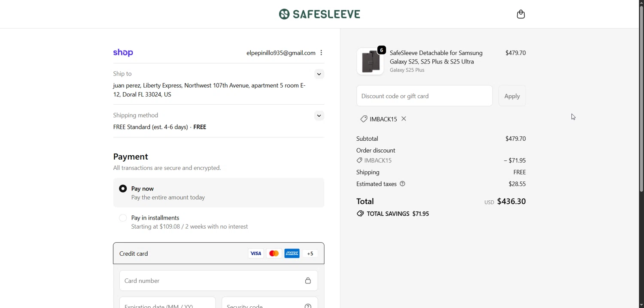Viewport: 644px width, 308px height.
Task: Click the discount amount – $71.95
Action: click(515, 160)
